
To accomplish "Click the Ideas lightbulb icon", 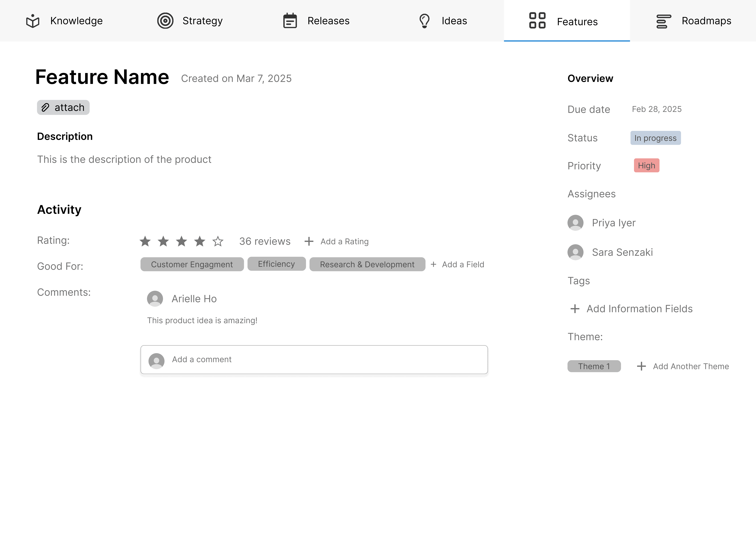I will [424, 21].
